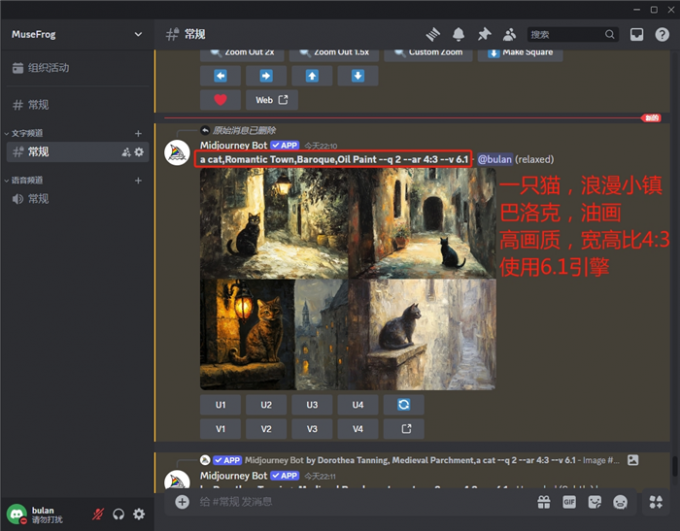Select the active 常规 text channel

(x=77, y=152)
